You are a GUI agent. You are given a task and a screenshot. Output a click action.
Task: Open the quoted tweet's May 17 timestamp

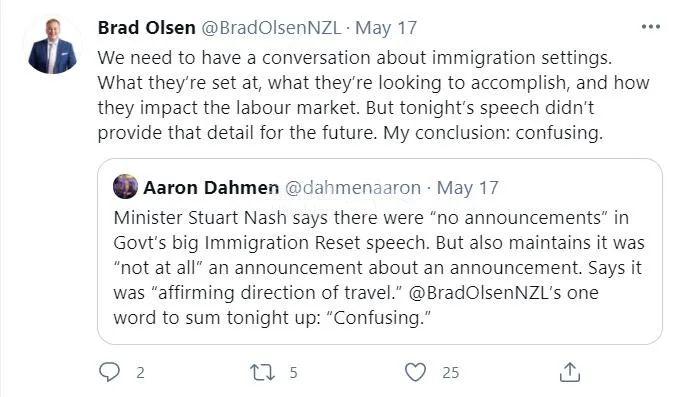(467, 188)
